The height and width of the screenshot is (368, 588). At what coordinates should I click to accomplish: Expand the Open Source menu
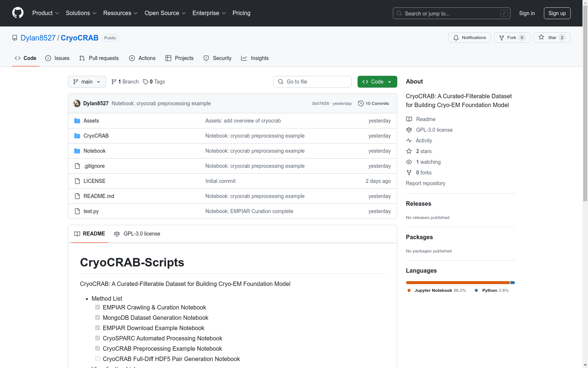point(165,13)
